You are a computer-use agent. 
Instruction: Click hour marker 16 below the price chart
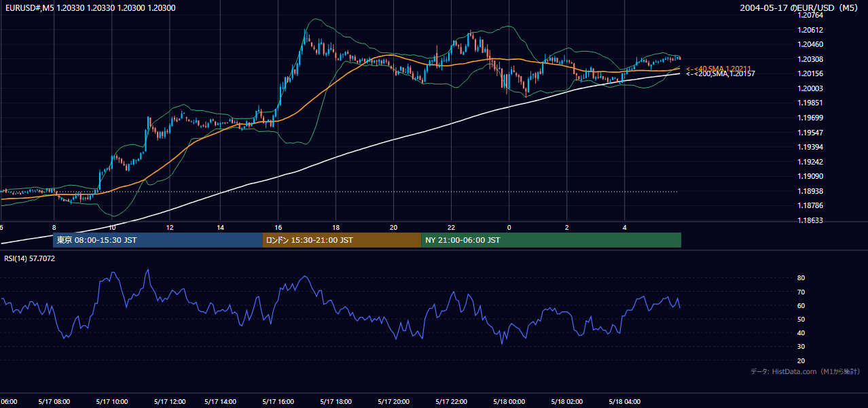click(x=278, y=227)
